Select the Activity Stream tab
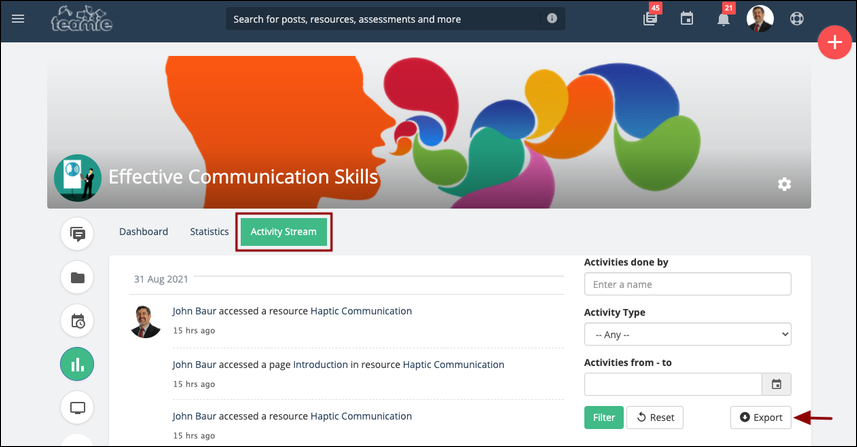857x447 pixels. click(284, 232)
